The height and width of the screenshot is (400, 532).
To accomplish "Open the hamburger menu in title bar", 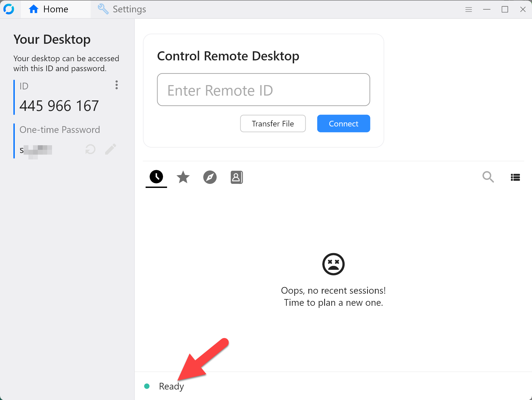I will tap(468, 9).
